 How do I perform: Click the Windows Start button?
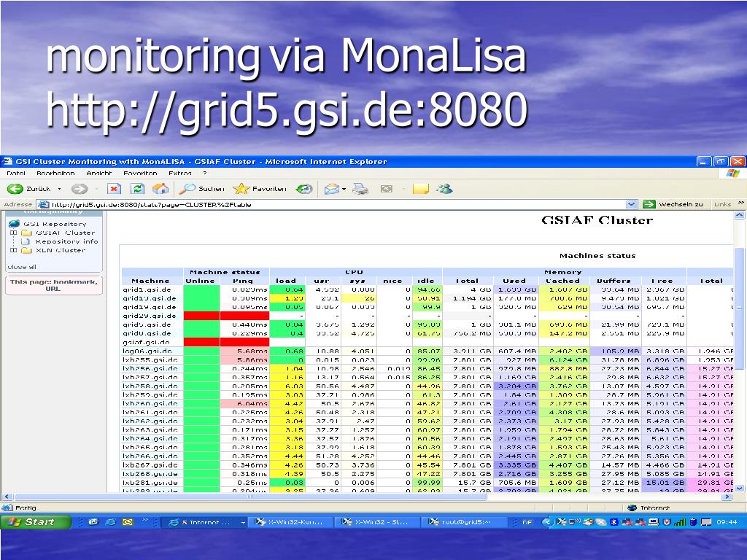coord(35,522)
